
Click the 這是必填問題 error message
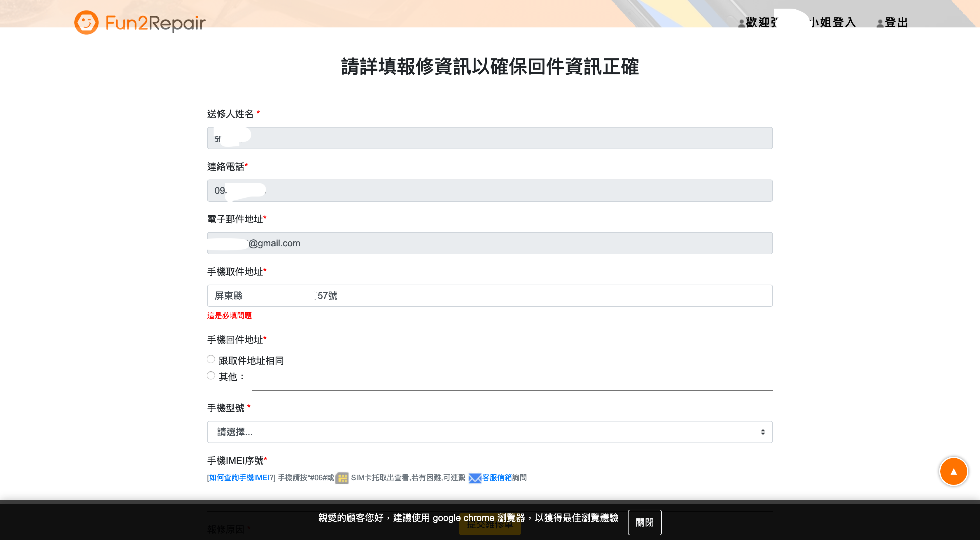(230, 315)
